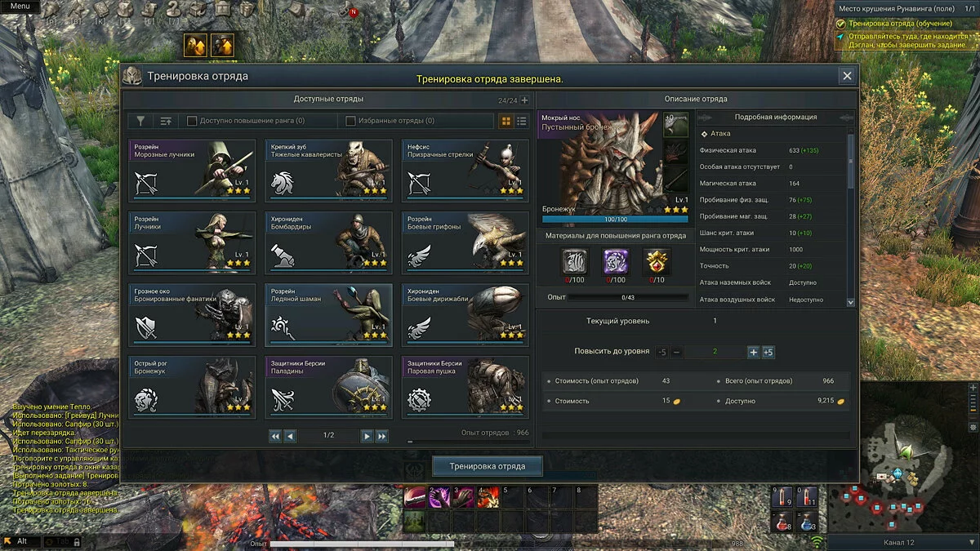This screenshot has width=980, height=551.
Task: Tick 'Избранные отряды (0)' checkbox
Action: coord(351,121)
